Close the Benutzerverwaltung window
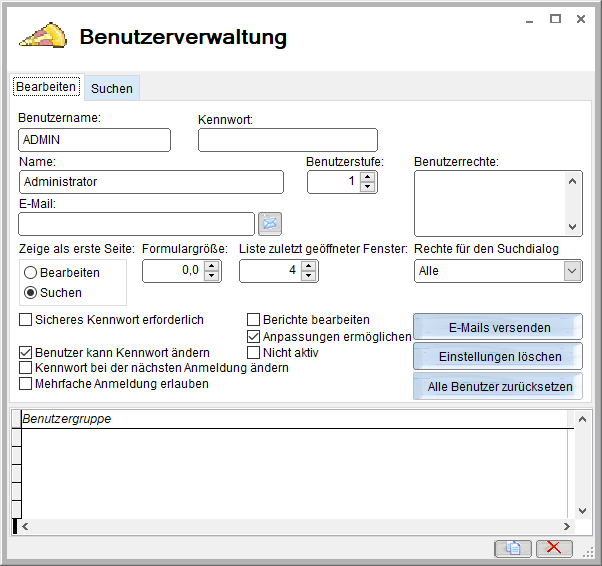This screenshot has width=602, height=566. click(x=581, y=19)
